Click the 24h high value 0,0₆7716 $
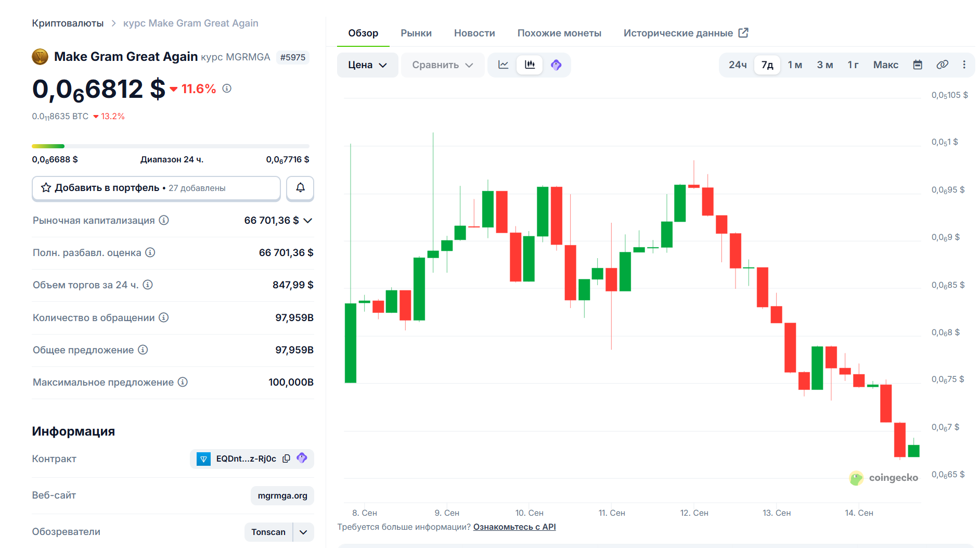Viewport: 980px width, 548px height. (288, 159)
